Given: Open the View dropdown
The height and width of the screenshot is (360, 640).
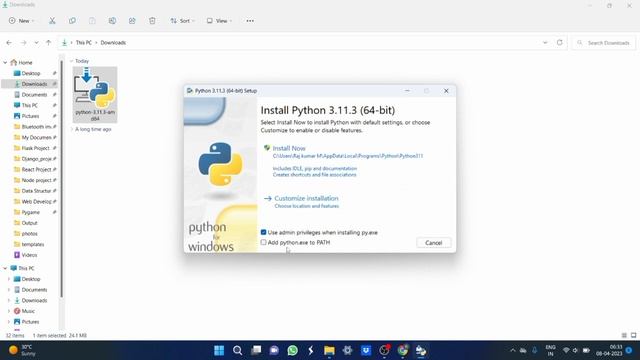Looking at the screenshot, I should (x=219, y=21).
